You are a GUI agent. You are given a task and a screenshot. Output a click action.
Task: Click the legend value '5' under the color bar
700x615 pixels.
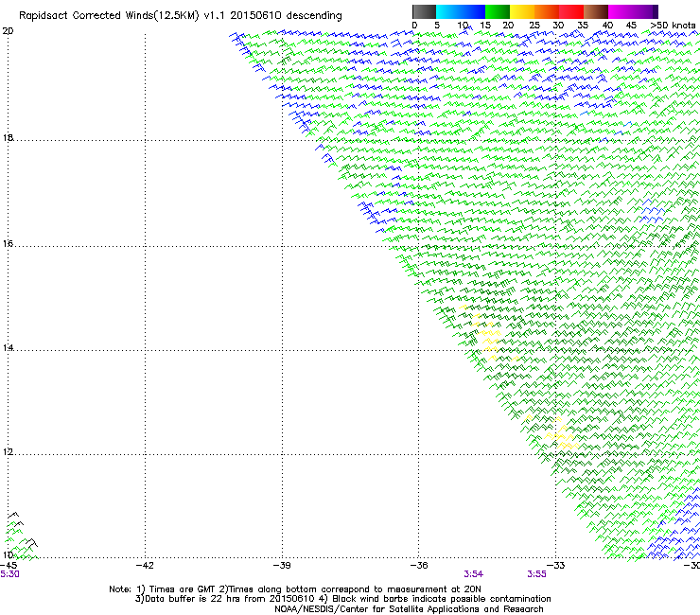(437, 26)
